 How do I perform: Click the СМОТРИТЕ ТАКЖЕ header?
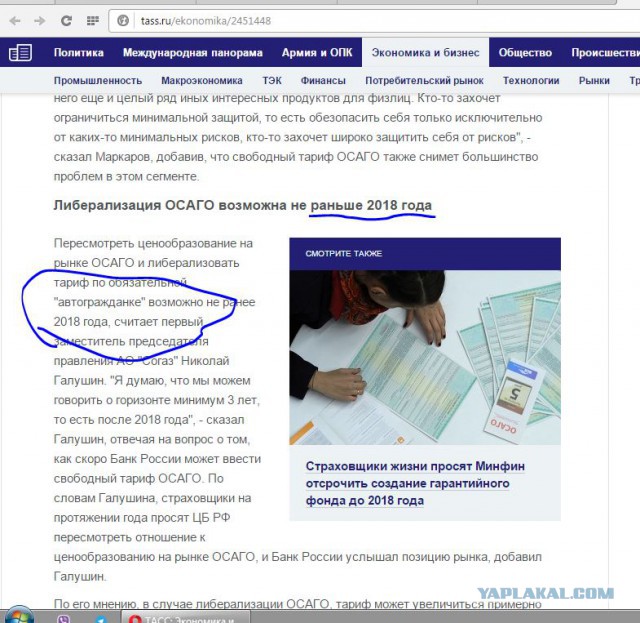click(x=425, y=254)
